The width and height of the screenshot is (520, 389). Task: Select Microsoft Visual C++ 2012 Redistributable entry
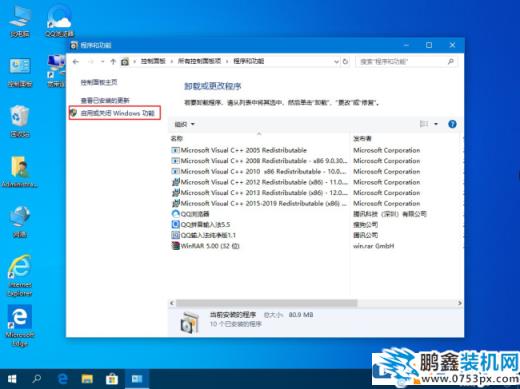click(x=259, y=182)
